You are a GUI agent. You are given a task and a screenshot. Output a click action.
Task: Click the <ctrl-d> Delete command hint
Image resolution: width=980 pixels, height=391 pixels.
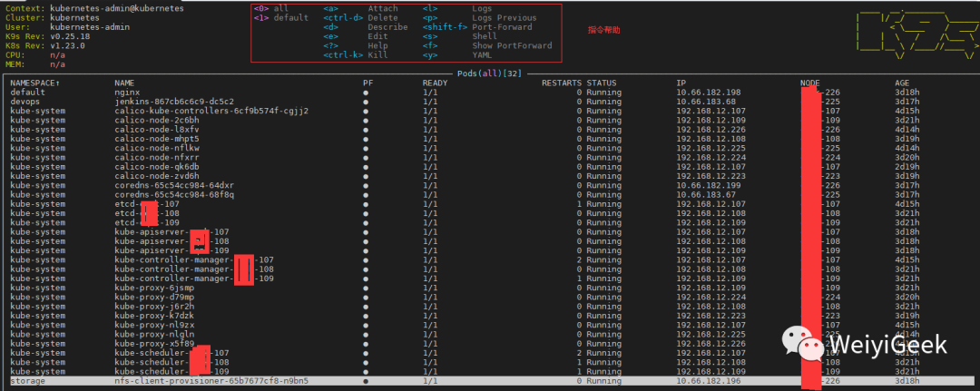pos(360,18)
